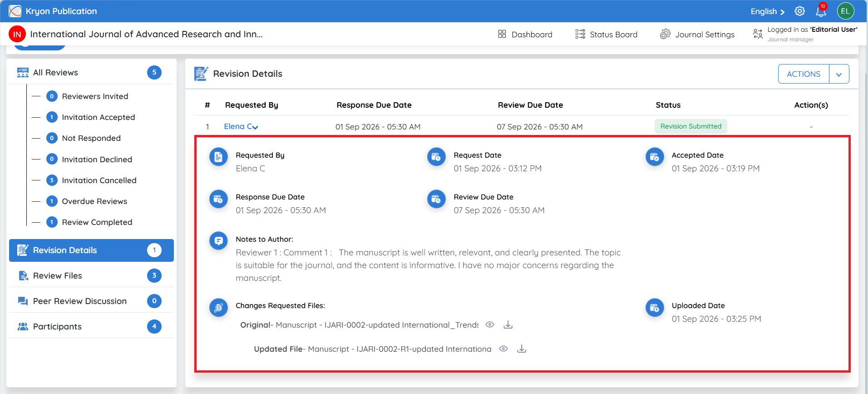Download the Updated File manuscript

[x=522, y=349]
